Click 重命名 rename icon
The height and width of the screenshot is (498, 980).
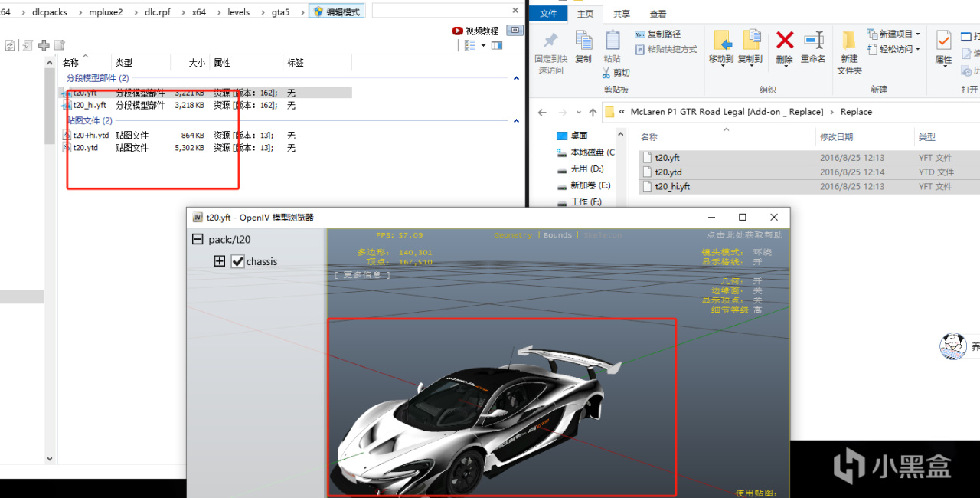pyautogui.click(x=814, y=40)
